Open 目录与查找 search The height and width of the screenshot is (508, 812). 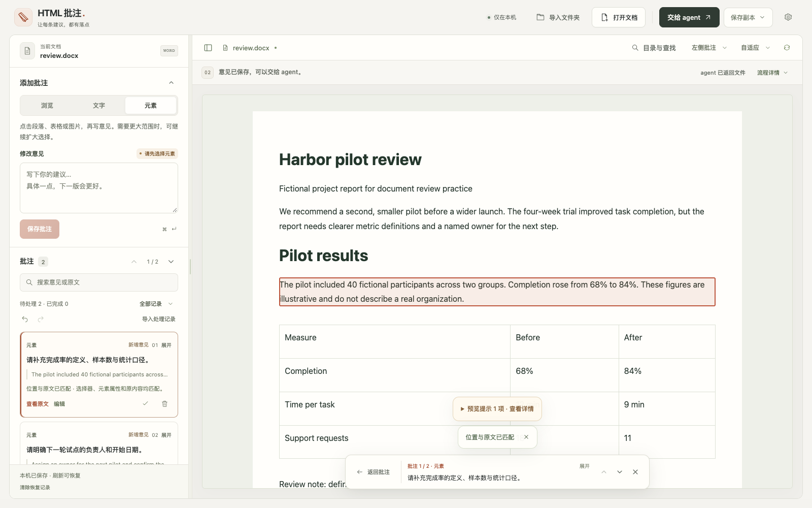point(654,48)
